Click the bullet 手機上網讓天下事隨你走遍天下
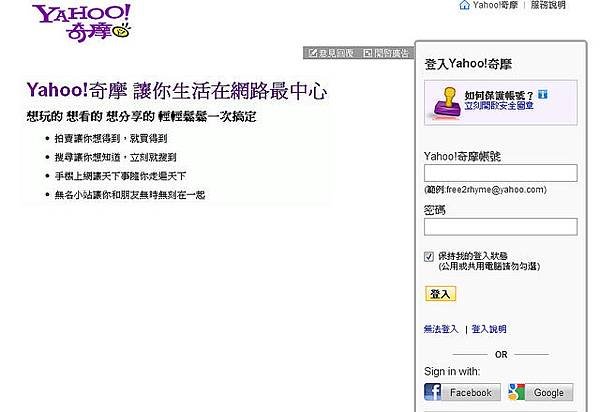 [x=120, y=176]
